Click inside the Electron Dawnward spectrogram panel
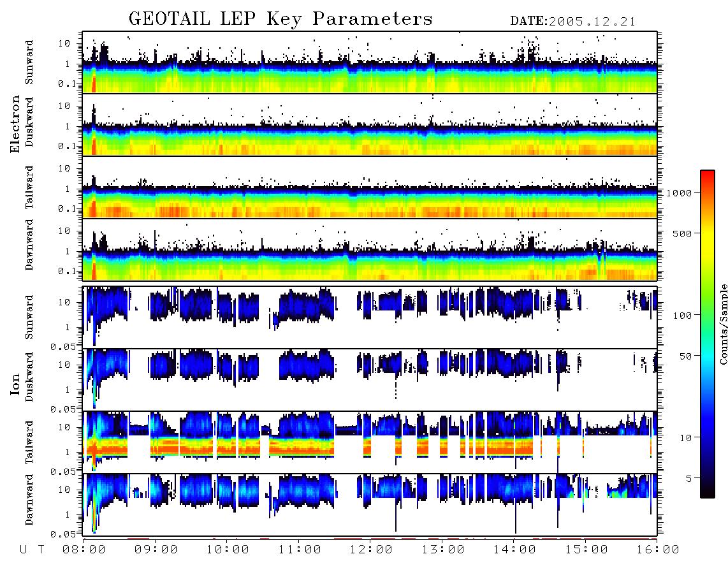 pos(370,250)
